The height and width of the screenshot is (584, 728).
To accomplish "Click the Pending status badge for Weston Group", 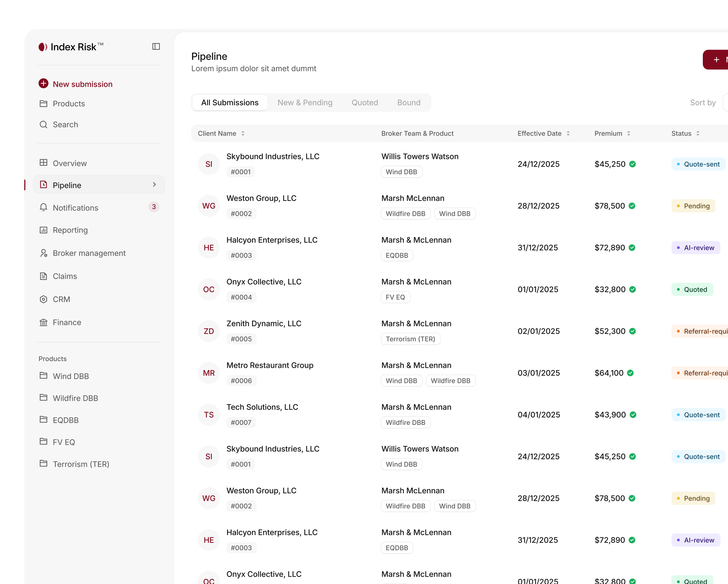I will tap(693, 206).
